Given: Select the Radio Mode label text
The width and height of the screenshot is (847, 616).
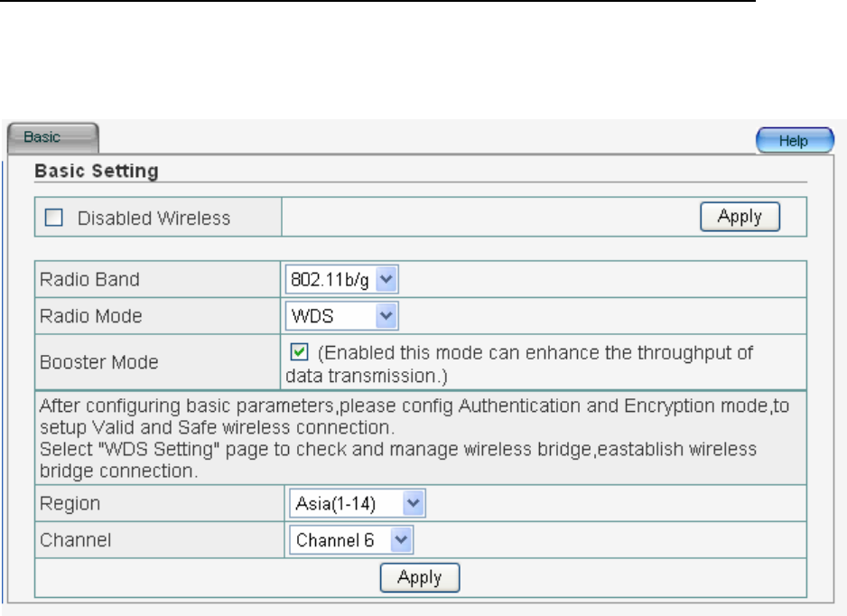Looking at the screenshot, I should (x=90, y=315).
